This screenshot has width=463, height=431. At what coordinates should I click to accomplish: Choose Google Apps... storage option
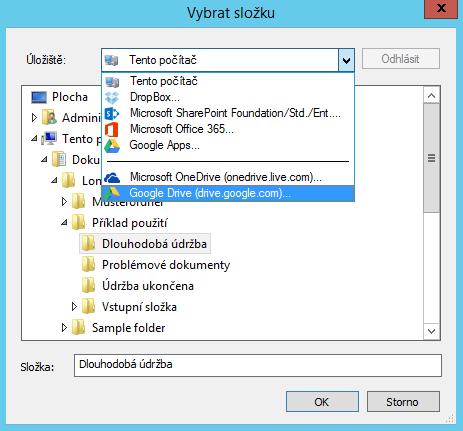[x=228, y=145]
